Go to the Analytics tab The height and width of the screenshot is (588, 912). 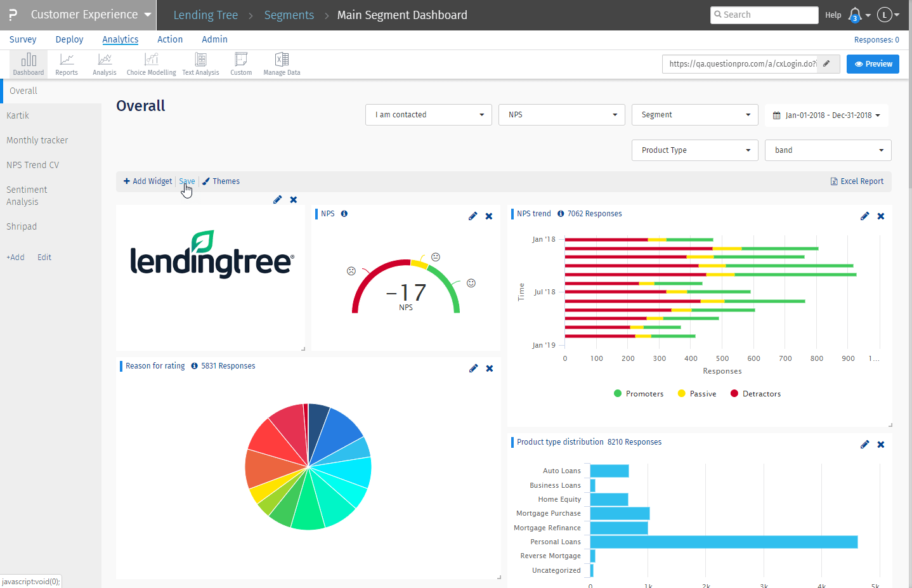[x=121, y=39]
